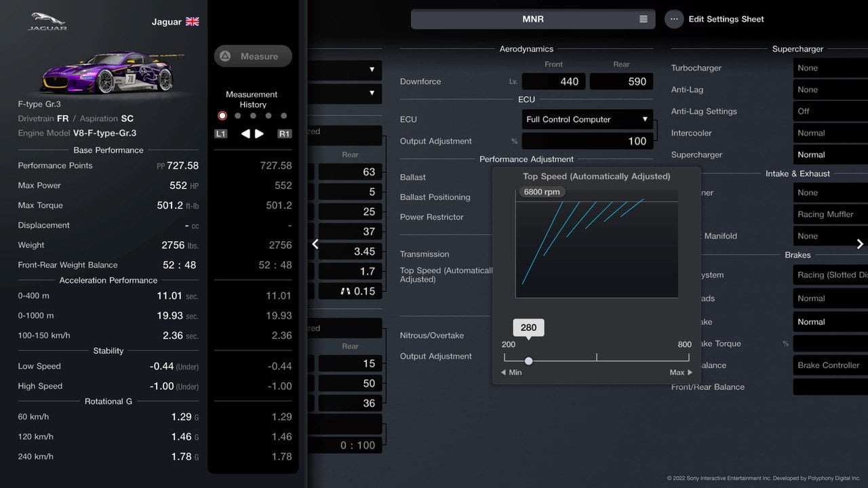Click the Power Restrictor label

tap(432, 217)
